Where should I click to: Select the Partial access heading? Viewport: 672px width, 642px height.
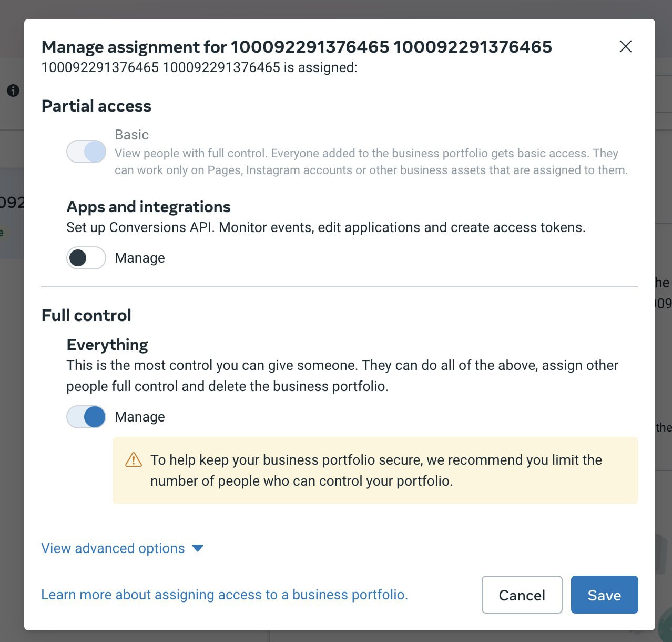(96, 106)
